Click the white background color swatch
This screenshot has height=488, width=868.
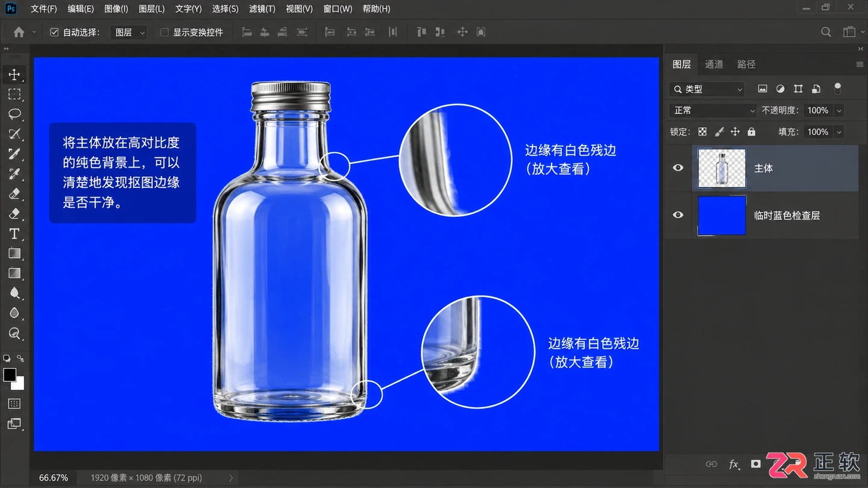pyautogui.click(x=20, y=384)
